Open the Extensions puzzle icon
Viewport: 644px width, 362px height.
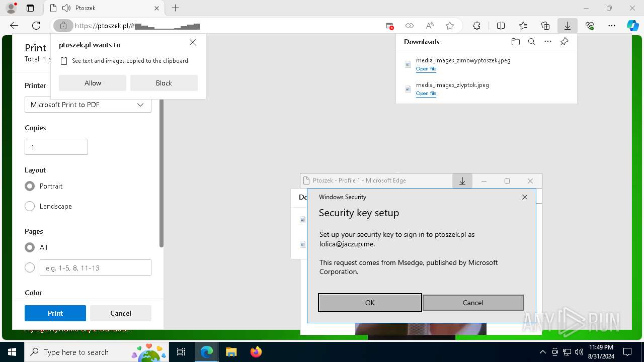tap(476, 26)
